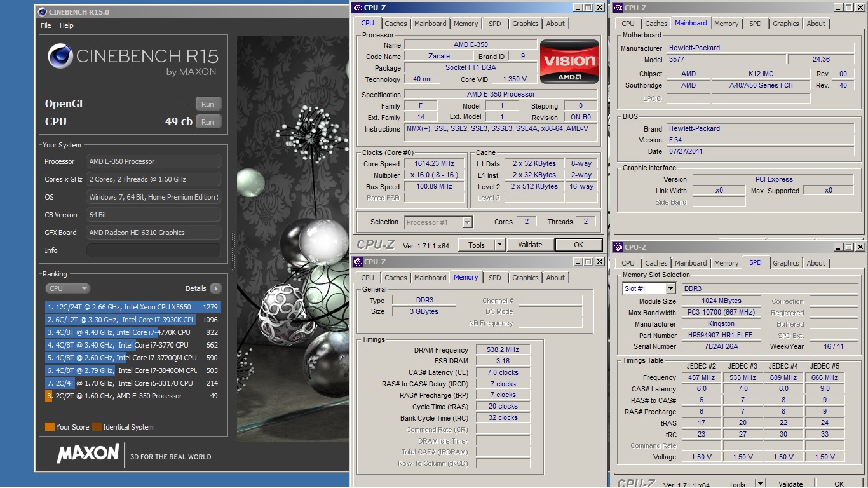
Task: Click title icon of CPU-Z Memory window
Action: 358,262
